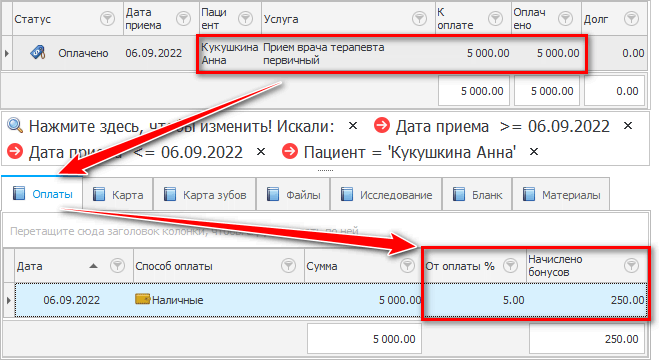Remove the Дата приема <= 06.09.2022 filter
This screenshot has height=360, width=659.
(x=261, y=152)
